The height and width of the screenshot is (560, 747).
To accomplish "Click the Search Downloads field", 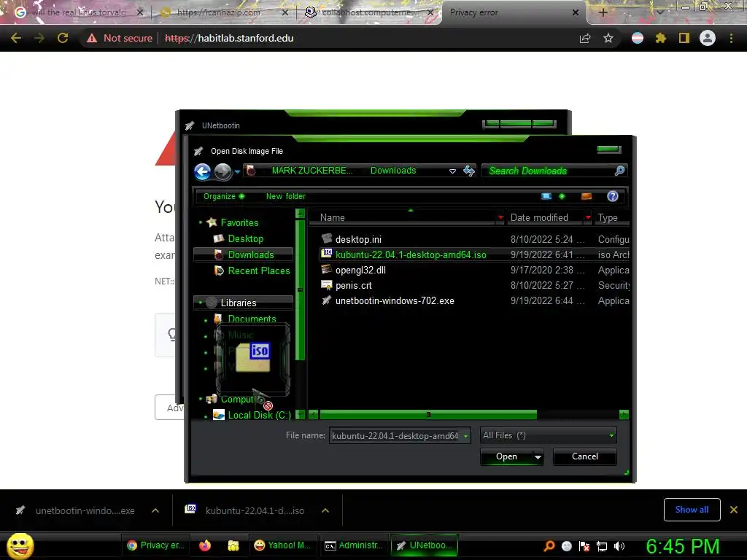I will tap(549, 171).
